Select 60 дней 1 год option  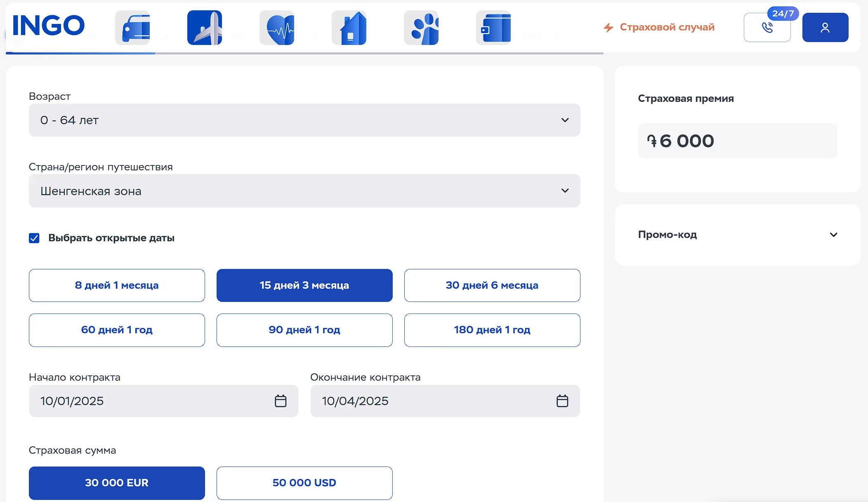pyautogui.click(x=117, y=330)
